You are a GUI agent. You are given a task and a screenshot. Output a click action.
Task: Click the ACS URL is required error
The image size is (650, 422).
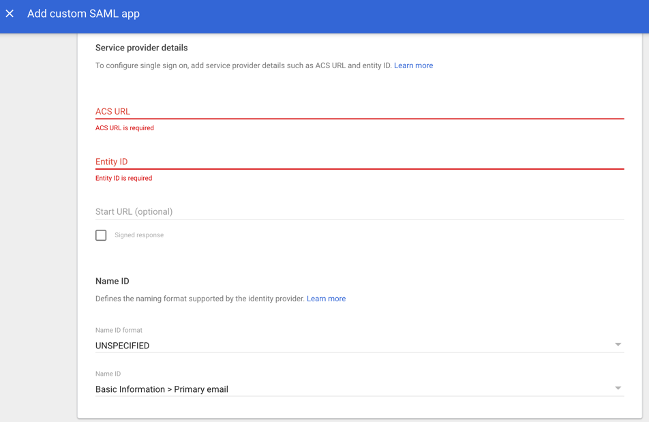[x=125, y=128]
